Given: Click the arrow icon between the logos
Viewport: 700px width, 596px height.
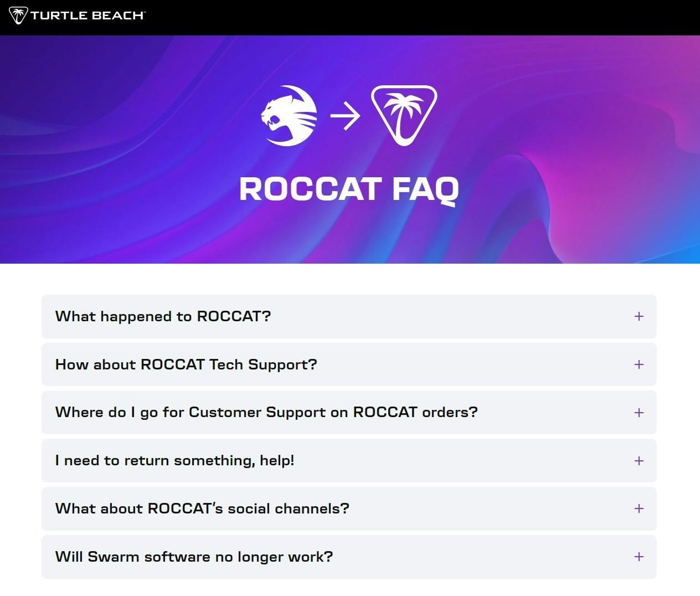Looking at the screenshot, I should pos(345,116).
